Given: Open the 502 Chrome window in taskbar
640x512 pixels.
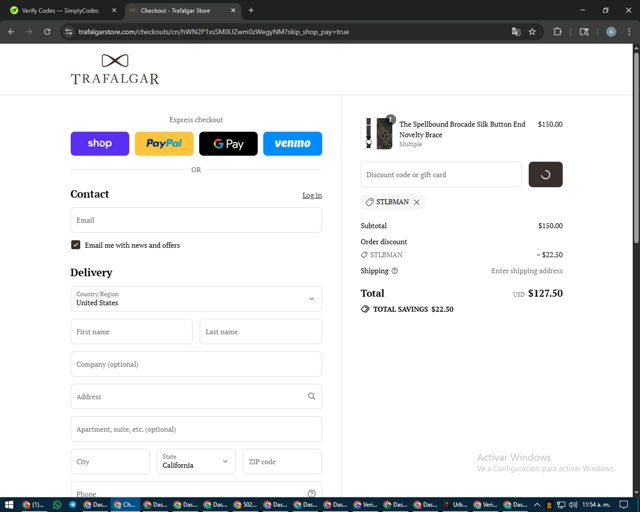Looking at the screenshot, I should pos(245,505).
